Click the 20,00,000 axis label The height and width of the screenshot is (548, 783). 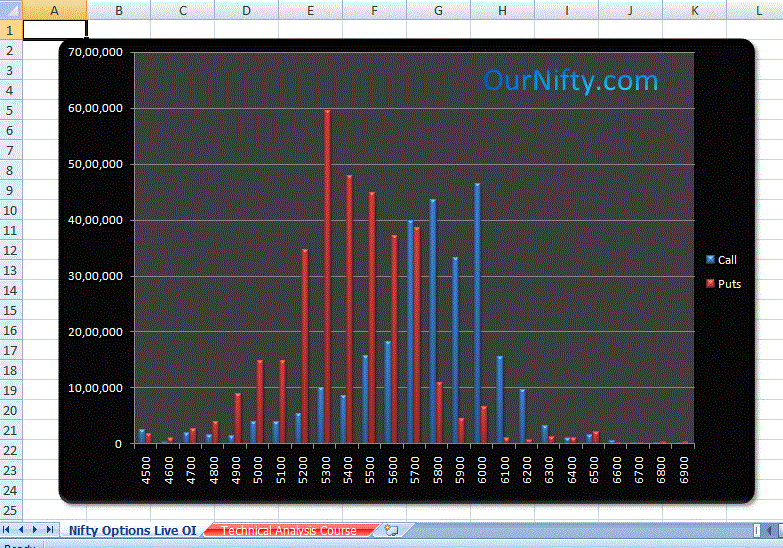point(95,332)
